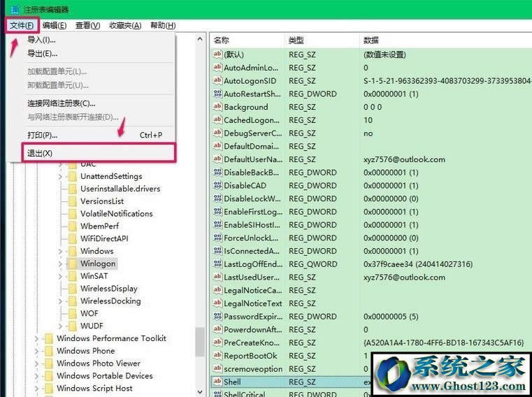Image resolution: width=532 pixels, height=397 pixels.
Task: Expand the WirelessDocking tree node
Action: 60,301
